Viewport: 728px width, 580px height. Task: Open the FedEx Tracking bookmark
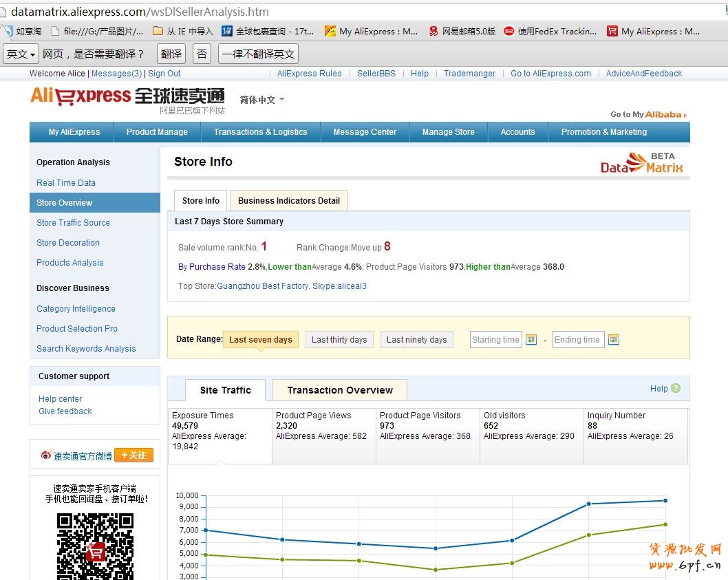pyautogui.click(x=550, y=31)
